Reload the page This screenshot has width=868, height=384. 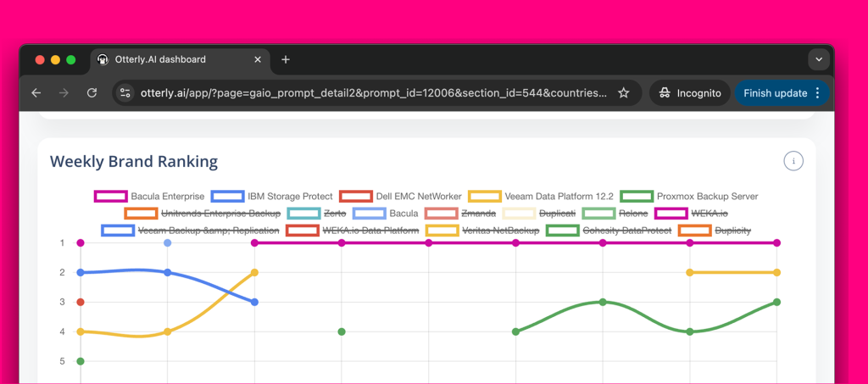pyautogui.click(x=92, y=93)
